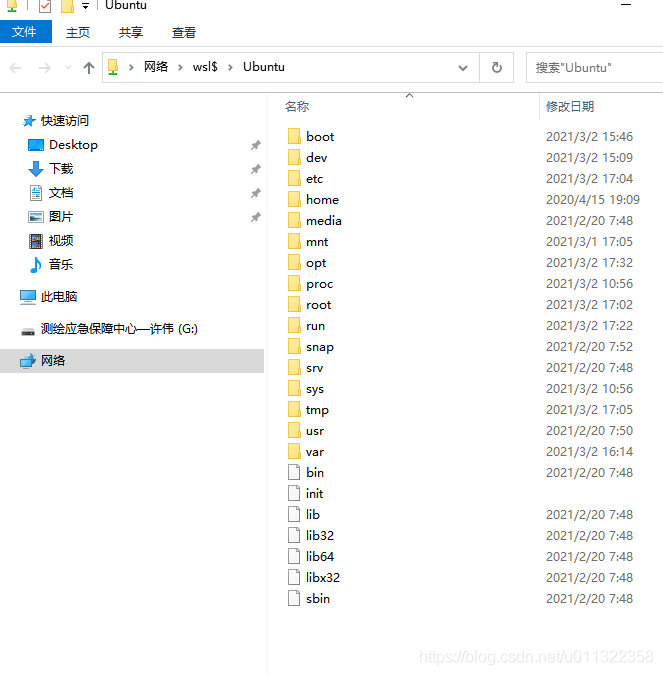
Task: Open recent locations dropdown arrow
Action: [x=68, y=68]
